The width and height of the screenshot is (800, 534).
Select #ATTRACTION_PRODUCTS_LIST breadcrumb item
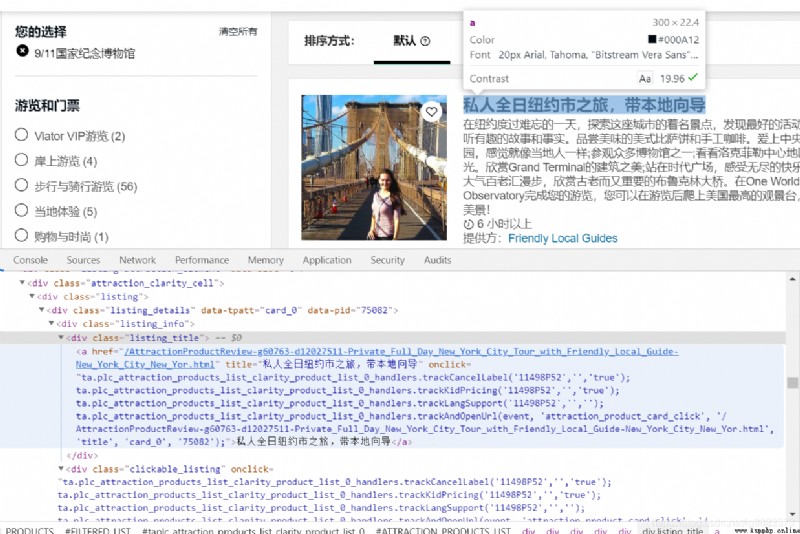coord(443,530)
